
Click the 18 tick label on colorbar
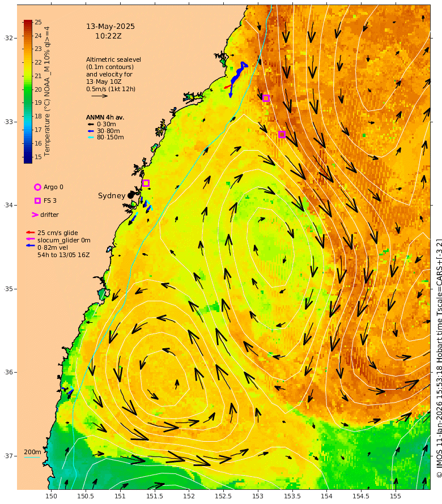[39, 116]
